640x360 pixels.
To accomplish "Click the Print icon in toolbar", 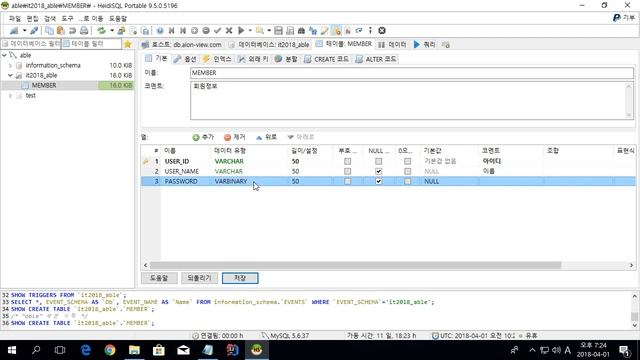I will click(84, 31).
